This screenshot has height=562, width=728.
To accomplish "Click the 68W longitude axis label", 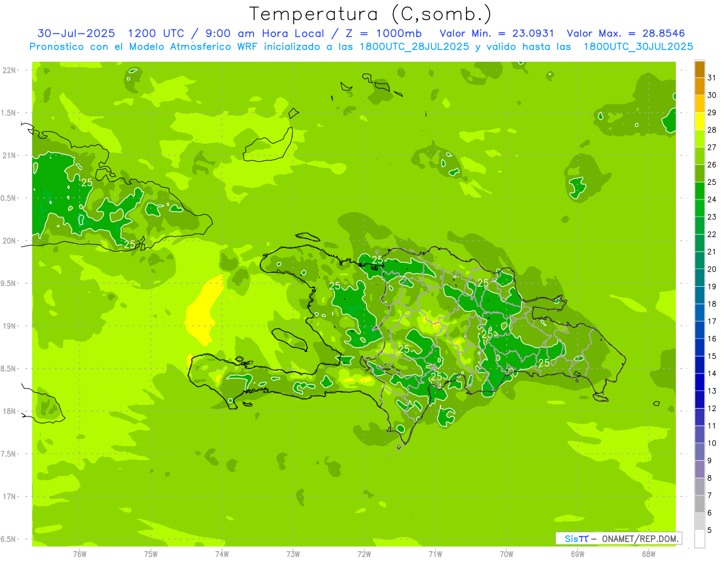I will click(648, 553).
